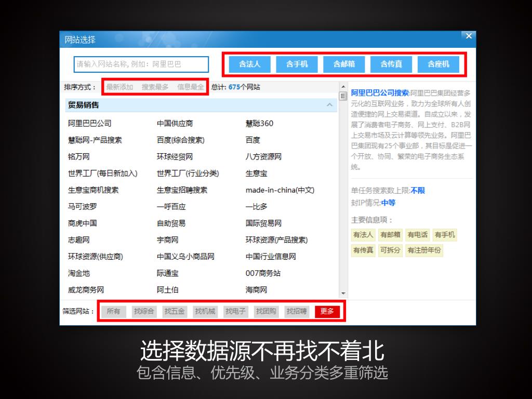Select 威龙商务网
Screen dimensions: 532x399
tap(86, 289)
